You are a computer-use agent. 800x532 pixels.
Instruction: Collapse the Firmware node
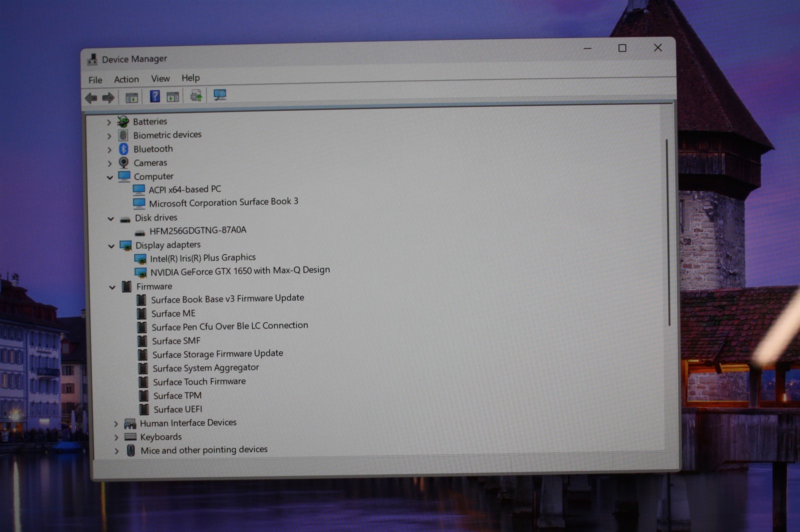point(112,287)
